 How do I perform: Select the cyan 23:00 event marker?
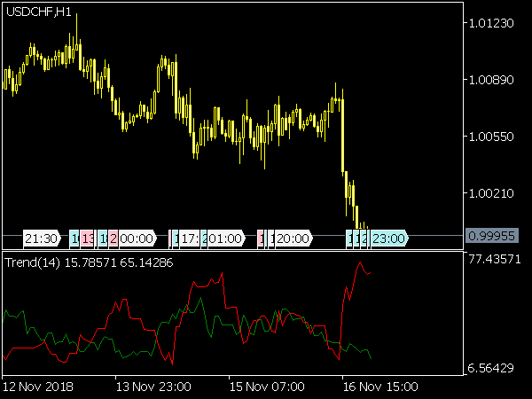(x=389, y=239)
